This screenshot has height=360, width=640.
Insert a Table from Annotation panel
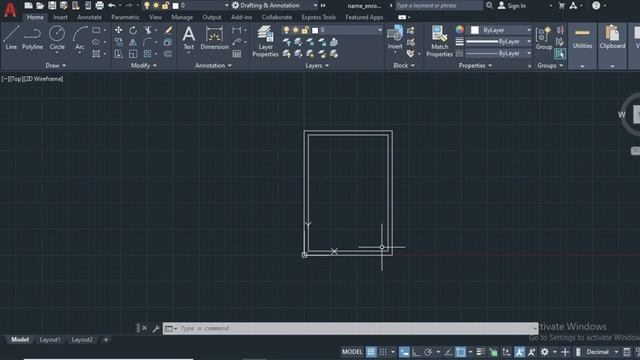coord(237,54)
